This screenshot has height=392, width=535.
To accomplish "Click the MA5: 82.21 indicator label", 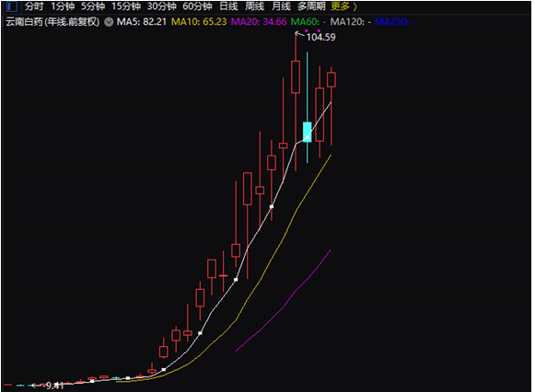I will [x=142, y=22].
